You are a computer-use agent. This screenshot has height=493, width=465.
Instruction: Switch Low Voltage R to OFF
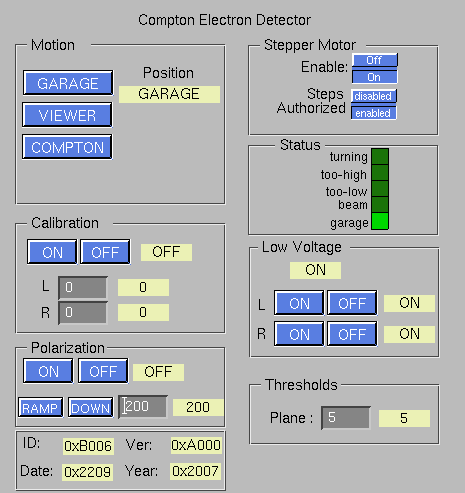point(352,334)
